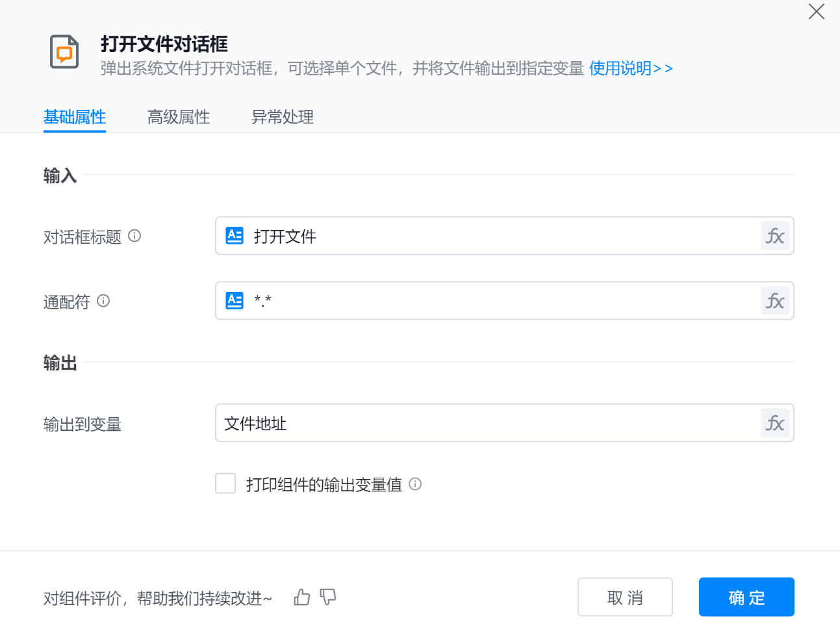The image size is (840, 633).
Task: Click the 确定 confirm button
Action: (746, 597)
